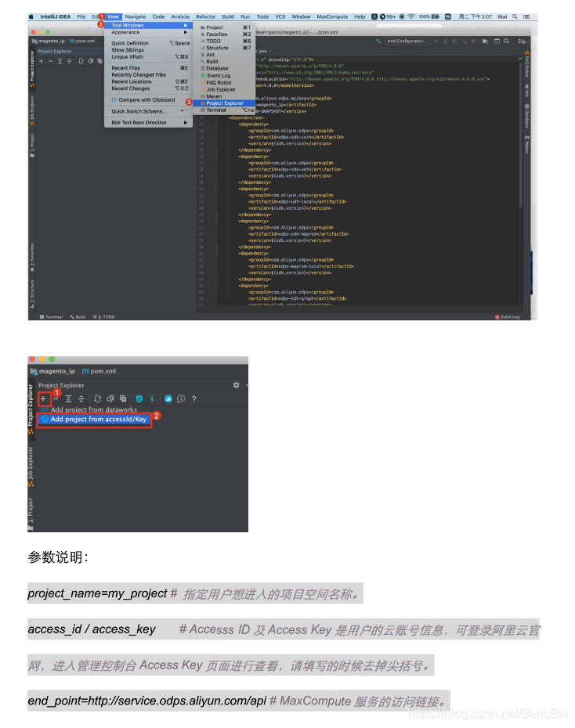Select Project Explorer in Tool Windows submenu
The height and width of the screenshot is (728, 575).
click(224, 103)
